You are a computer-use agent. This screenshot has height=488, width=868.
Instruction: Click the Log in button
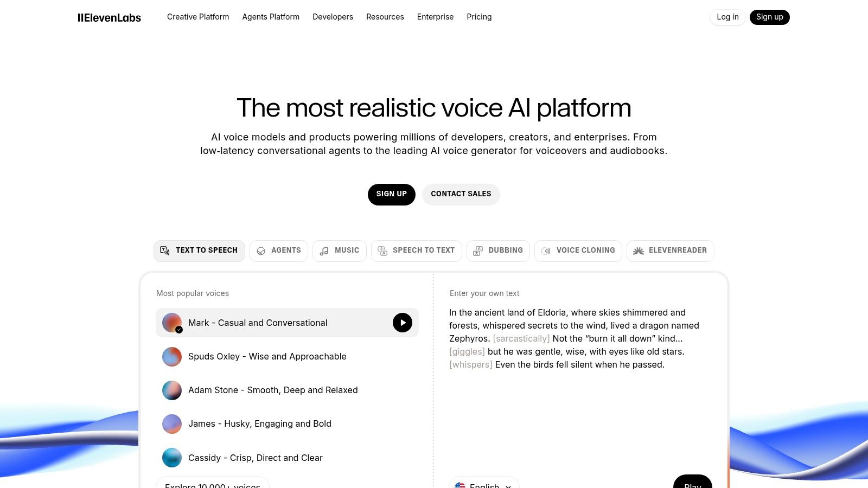(727, 17)
